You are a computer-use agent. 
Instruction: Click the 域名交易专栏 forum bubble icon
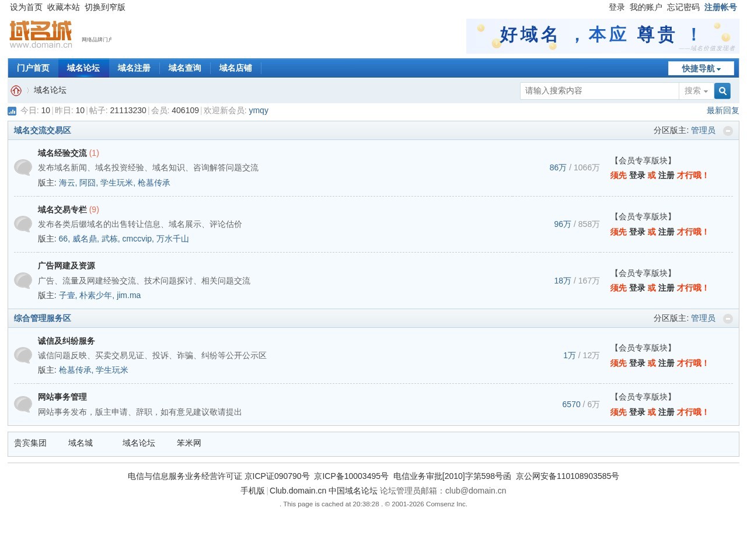coord(23,224)
